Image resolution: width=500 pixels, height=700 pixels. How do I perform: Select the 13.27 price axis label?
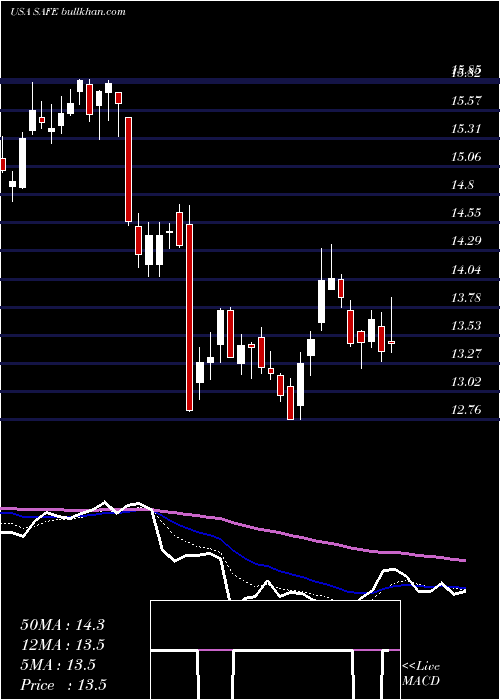[466, 354]
